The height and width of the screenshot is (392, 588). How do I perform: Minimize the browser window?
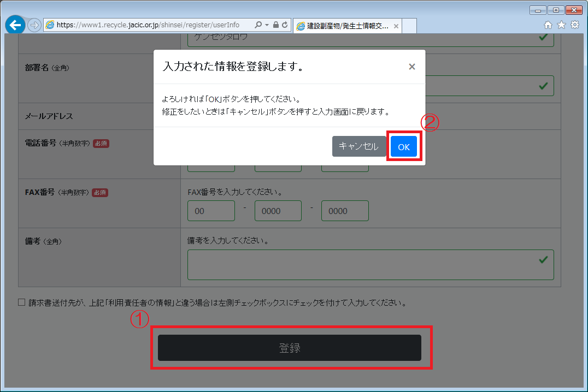(x=537, y=10)
